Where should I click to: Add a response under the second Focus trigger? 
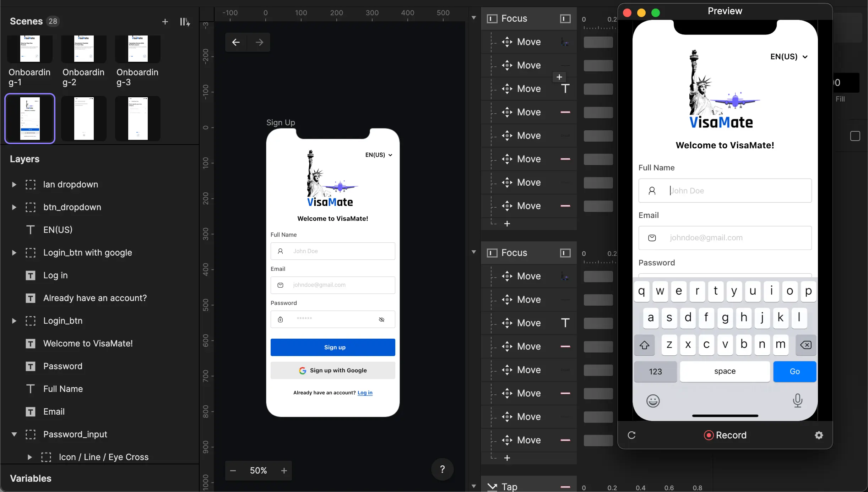pyautogui.click(x=507, y=458)
